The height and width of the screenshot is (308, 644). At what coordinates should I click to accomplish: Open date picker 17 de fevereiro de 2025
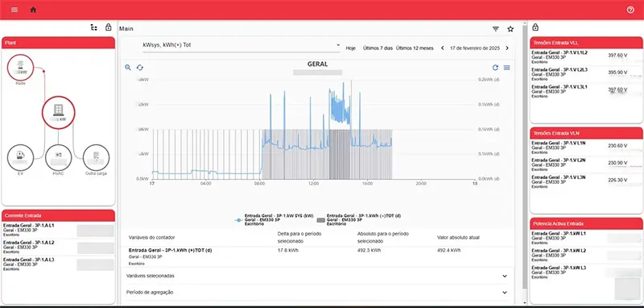tap(475, 48)
